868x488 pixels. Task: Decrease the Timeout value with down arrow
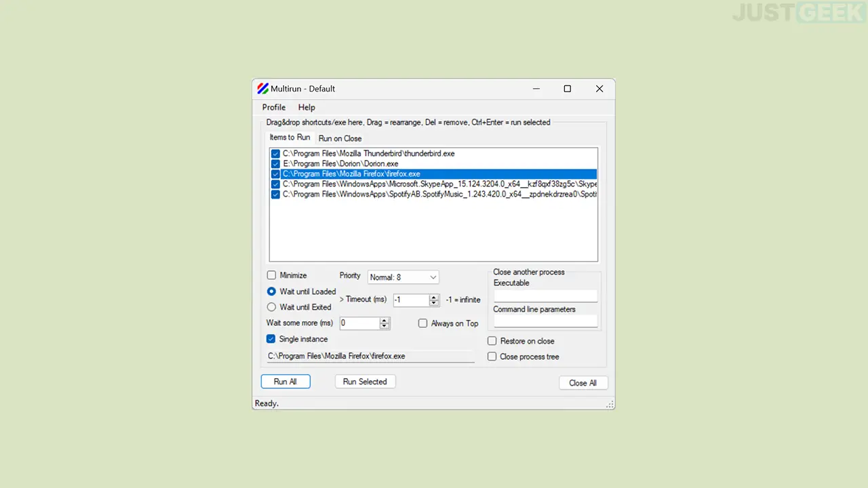(434, 303)
